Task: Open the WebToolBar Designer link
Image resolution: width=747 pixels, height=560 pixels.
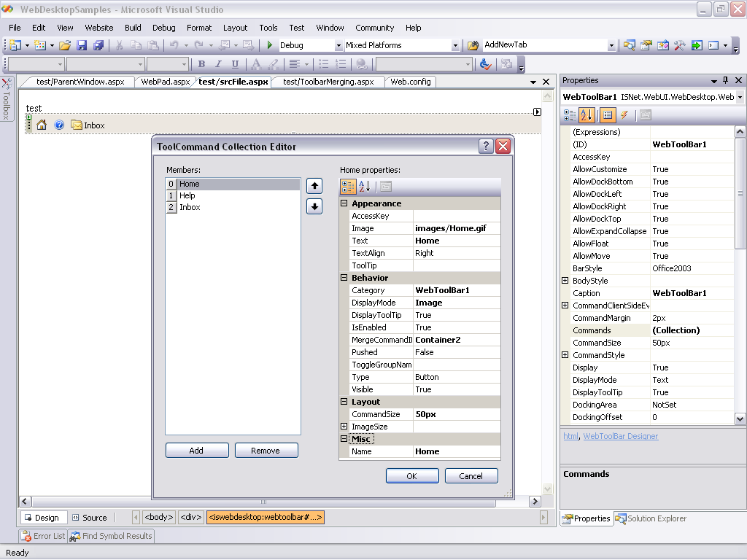Action: click(x=620, y=436)
